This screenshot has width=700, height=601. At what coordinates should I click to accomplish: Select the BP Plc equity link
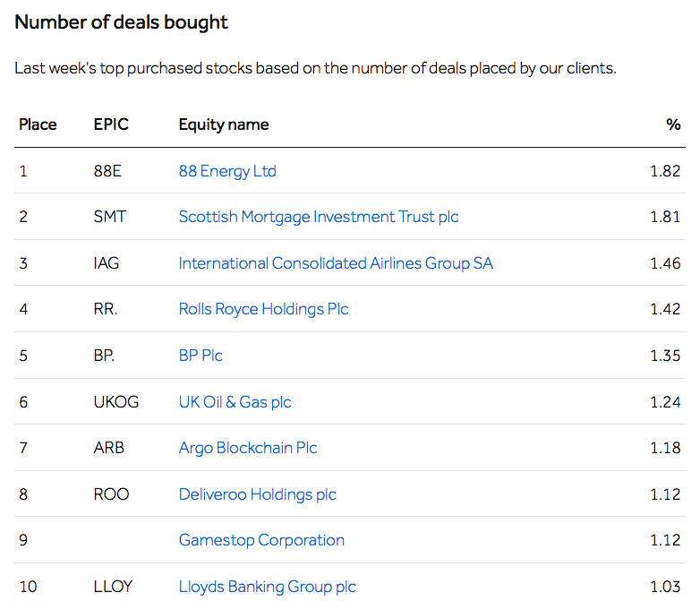pyautogui.click(x=201, y=356)
